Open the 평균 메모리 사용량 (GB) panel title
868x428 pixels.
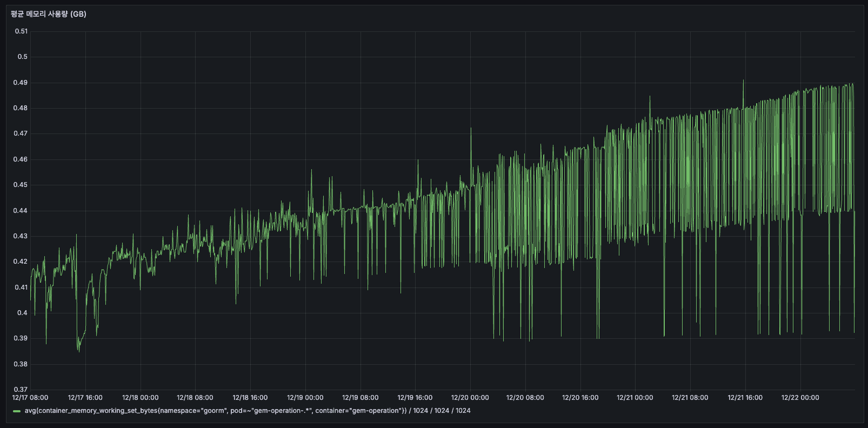[x=49, y=14]
